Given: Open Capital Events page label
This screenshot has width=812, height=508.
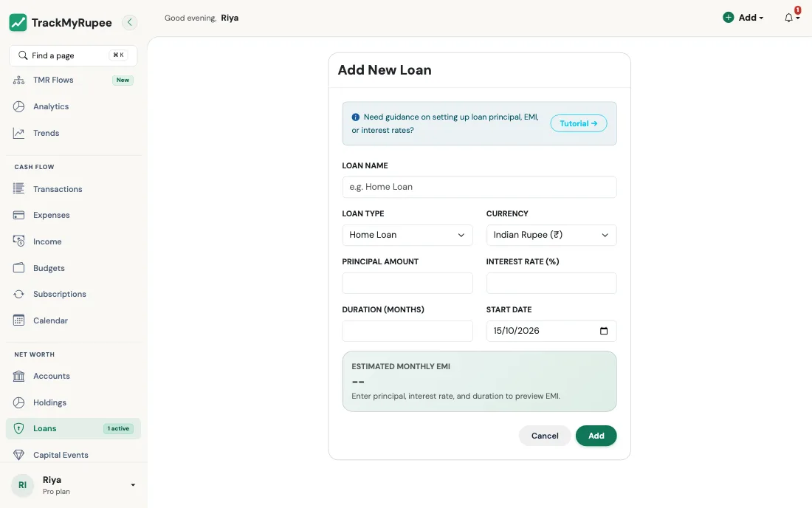Looking at the screenshot, I should point(61,455).
